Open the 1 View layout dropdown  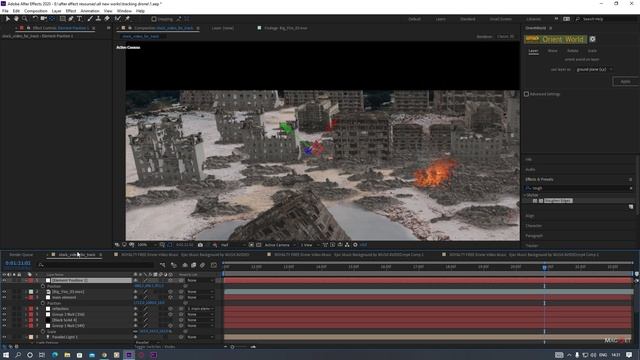309,245
